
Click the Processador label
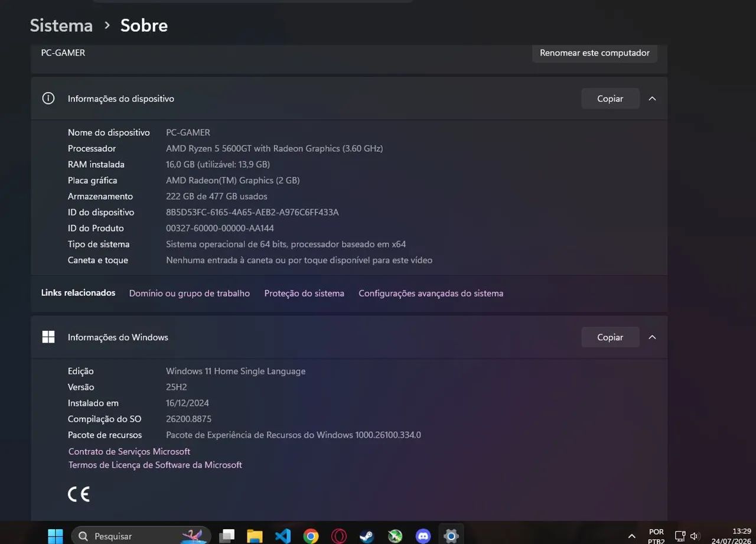pos(92,149)
